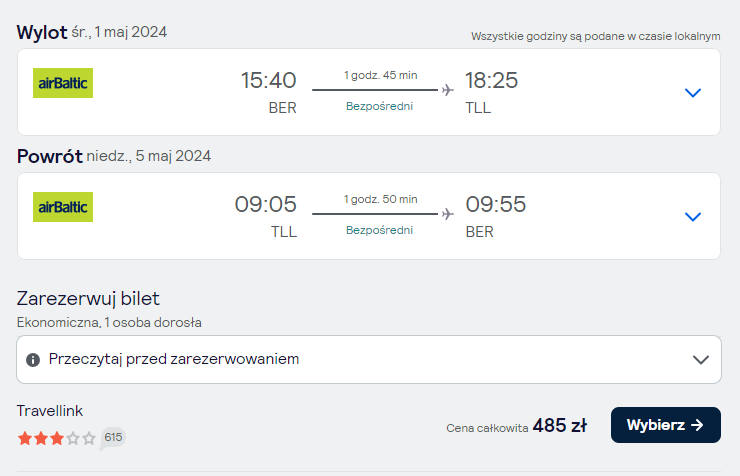Click the info icon beside Przeczytaj przed zarezerwowaniem
The height and width of the screenshot is (476, 740).
(x=33, y=360)
